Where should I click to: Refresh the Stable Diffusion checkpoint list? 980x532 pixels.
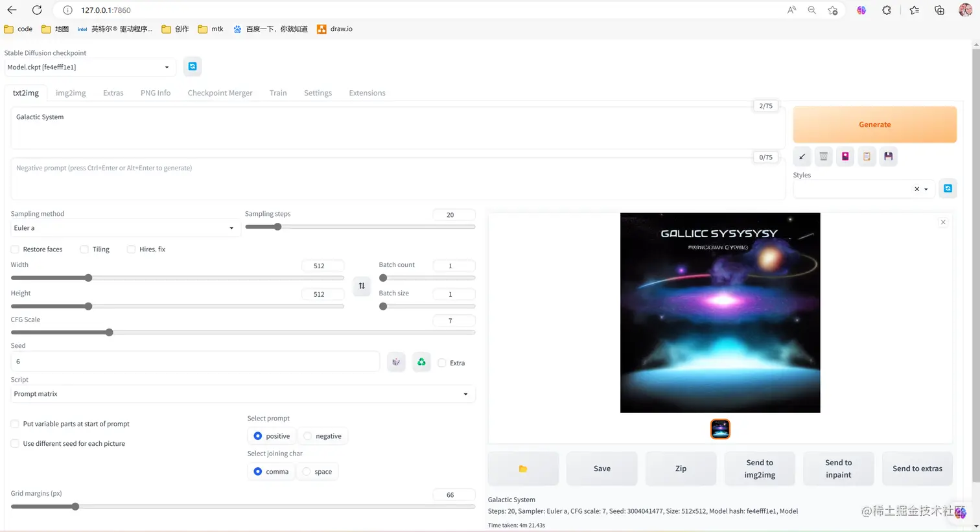tap(192, 66)
